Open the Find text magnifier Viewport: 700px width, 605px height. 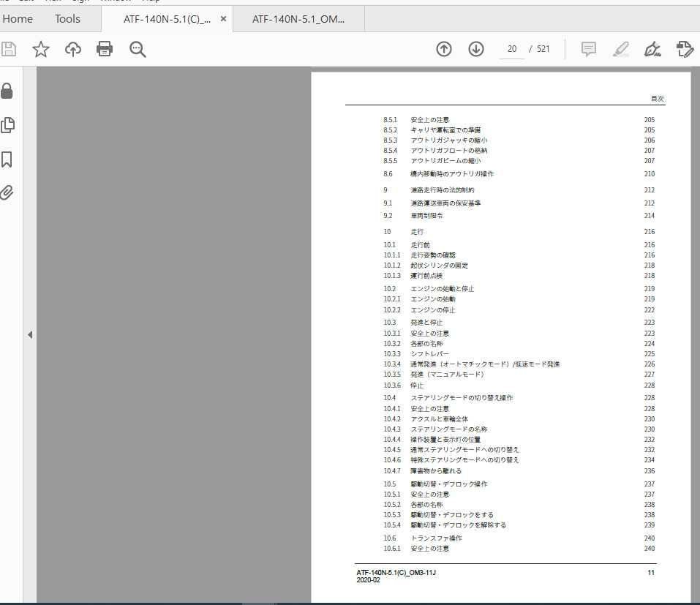(x=138, y=49)
